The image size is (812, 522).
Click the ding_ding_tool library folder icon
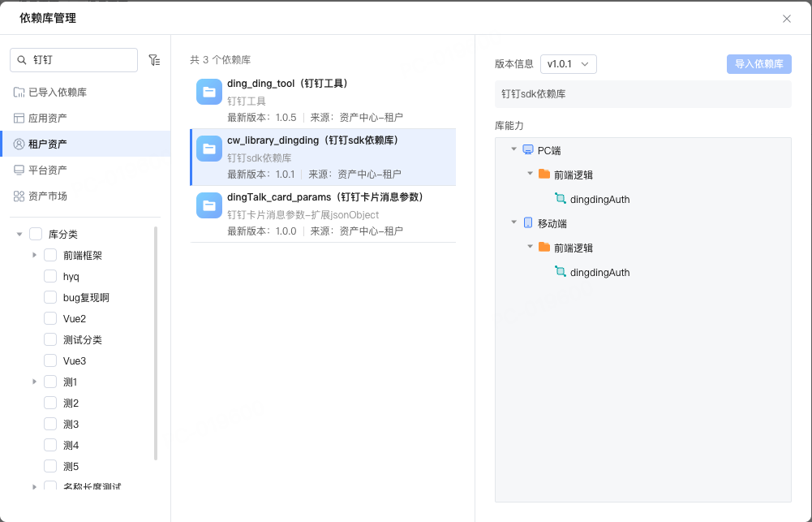point(209,92)
